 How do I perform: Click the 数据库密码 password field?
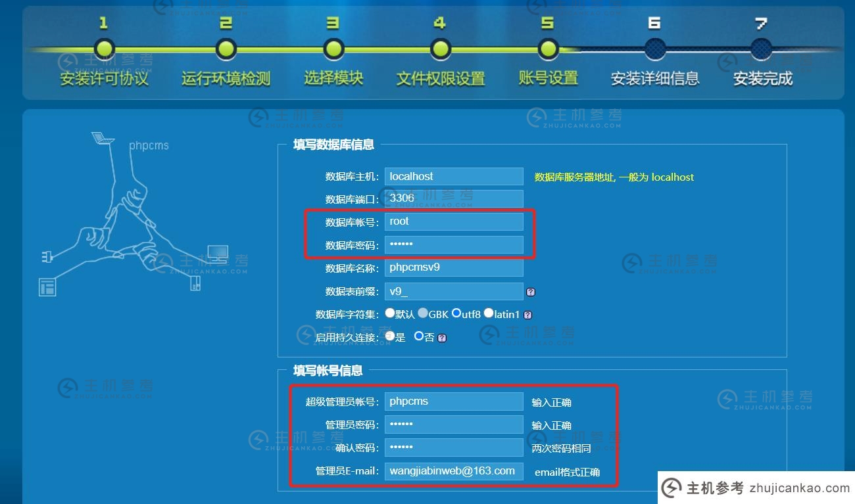coord(454,244)
